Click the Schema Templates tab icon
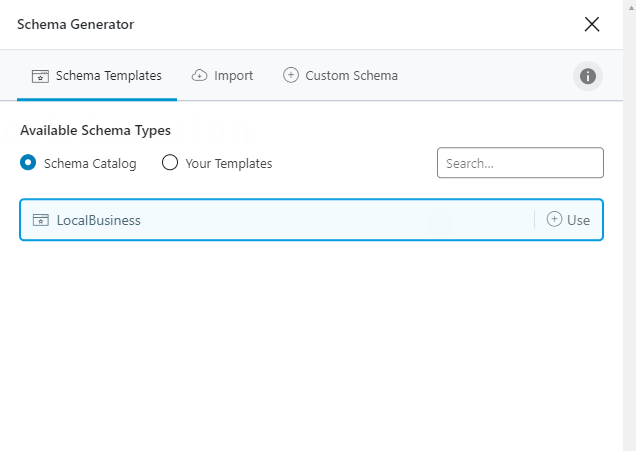This screenshot has width=636, height=451. [40, 76]
